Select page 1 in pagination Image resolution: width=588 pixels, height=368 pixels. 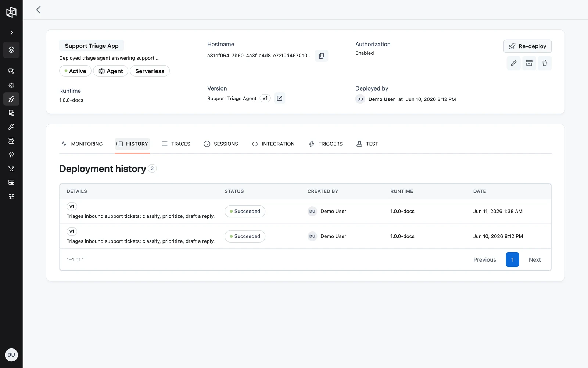[x=512, y=260]
